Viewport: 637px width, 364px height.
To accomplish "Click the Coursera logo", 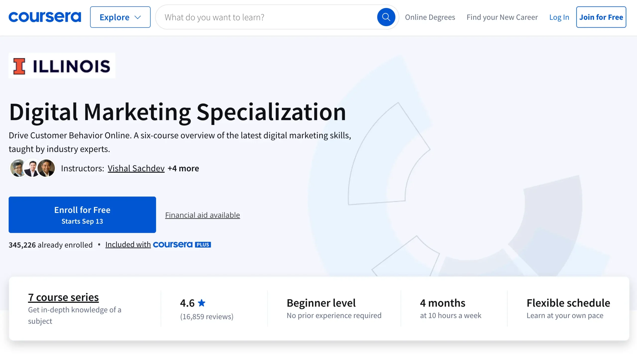I will 45,17.
